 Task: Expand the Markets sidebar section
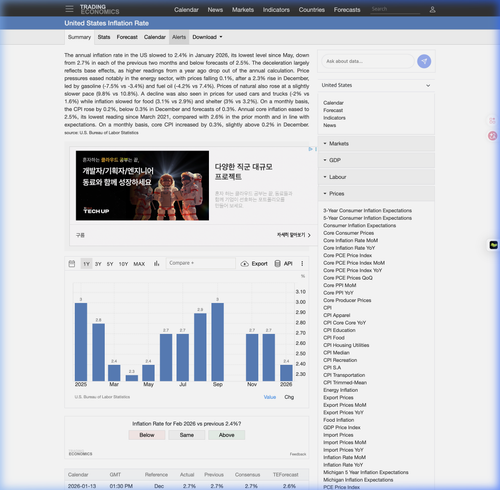pos(376,144)
